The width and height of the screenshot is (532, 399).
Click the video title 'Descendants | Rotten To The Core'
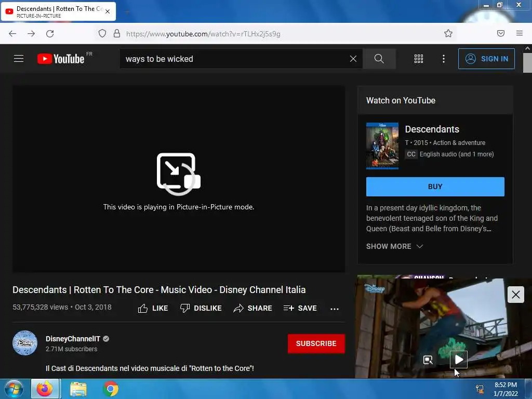tap(159, 290)
